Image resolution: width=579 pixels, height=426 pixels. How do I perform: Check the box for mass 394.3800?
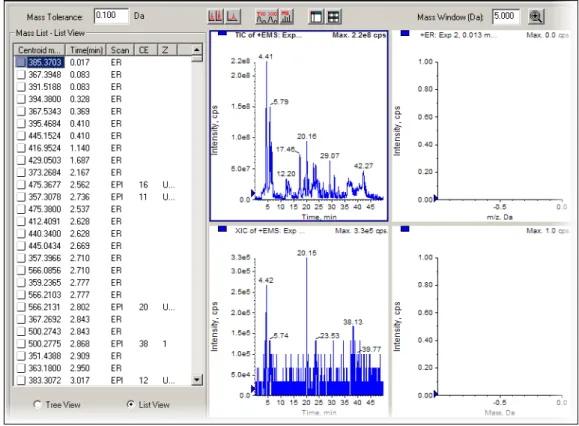coord(21,99)
